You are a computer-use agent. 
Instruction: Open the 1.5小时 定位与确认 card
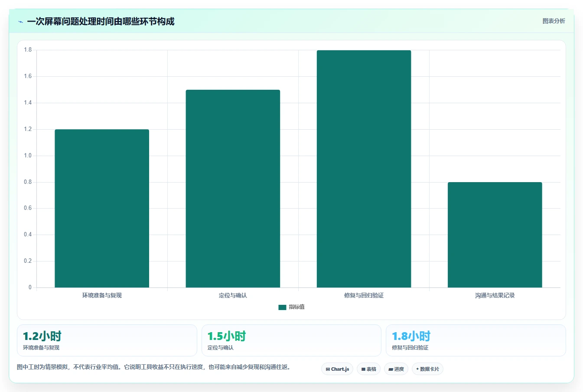click(x=291, y=340)
